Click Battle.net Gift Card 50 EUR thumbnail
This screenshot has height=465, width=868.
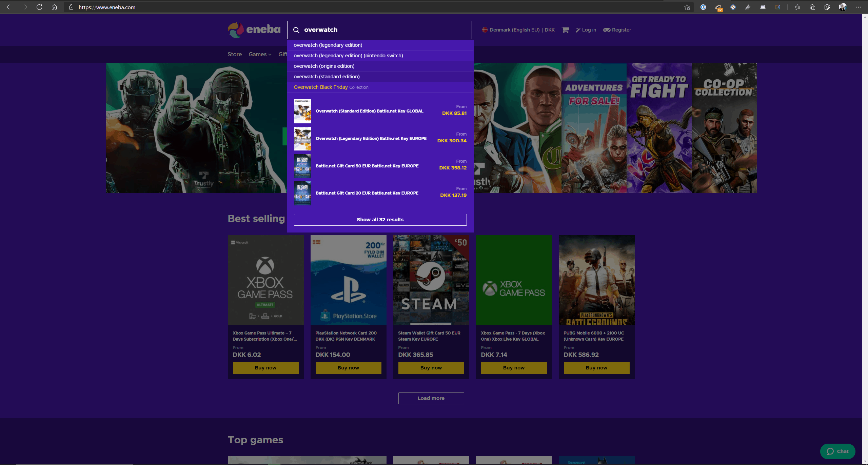coord(302,166)
